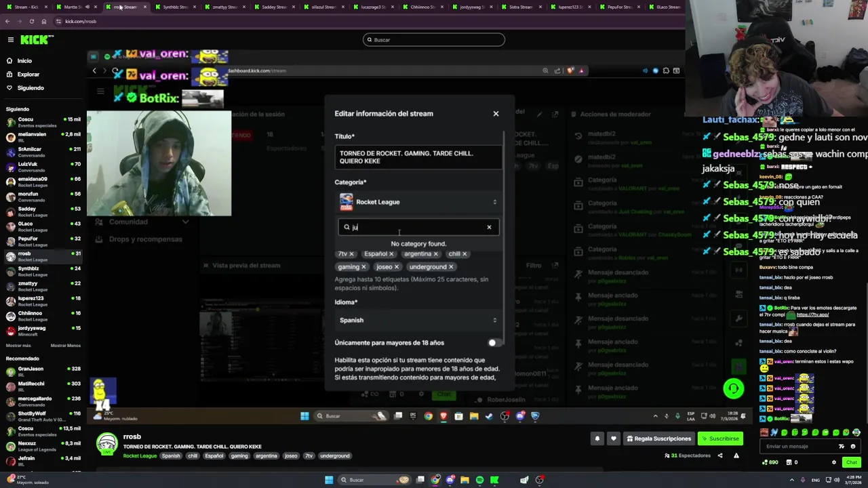Click the 7tv.app link in chat
The width and height of the screenshot is (868, 488).
click(812, 315)
